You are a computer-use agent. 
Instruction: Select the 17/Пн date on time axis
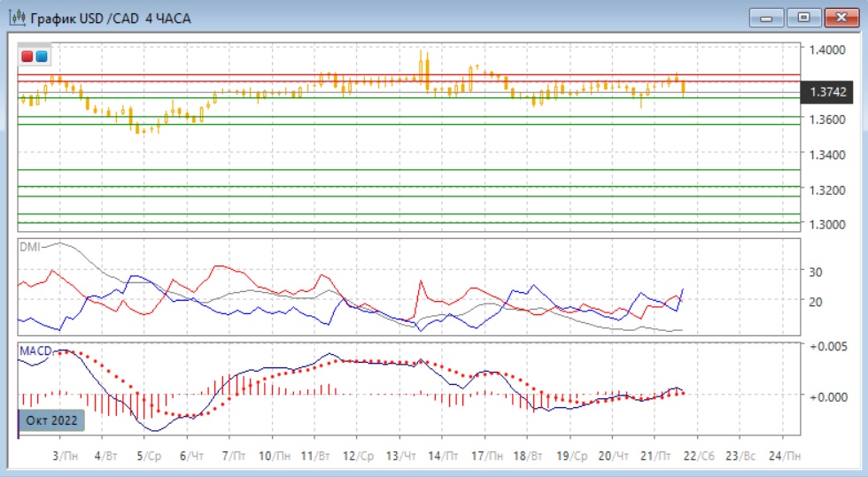coord(488,456)
